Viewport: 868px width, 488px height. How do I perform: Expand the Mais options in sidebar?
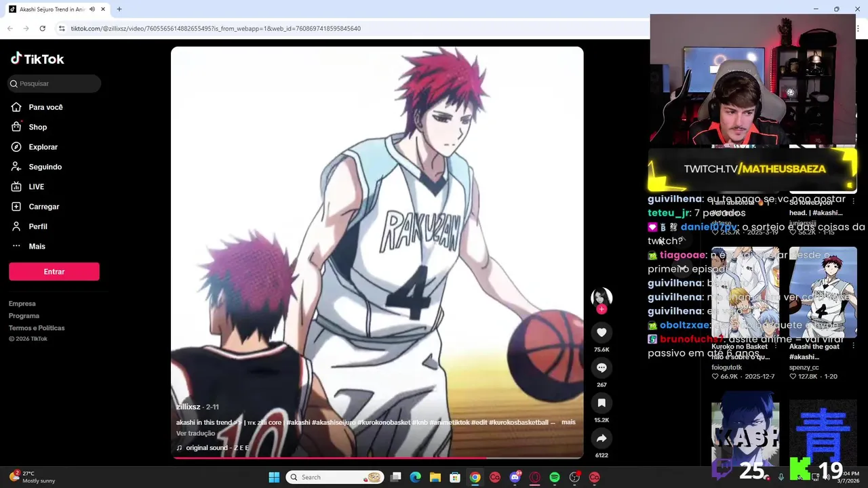click(x=28, y=246)
